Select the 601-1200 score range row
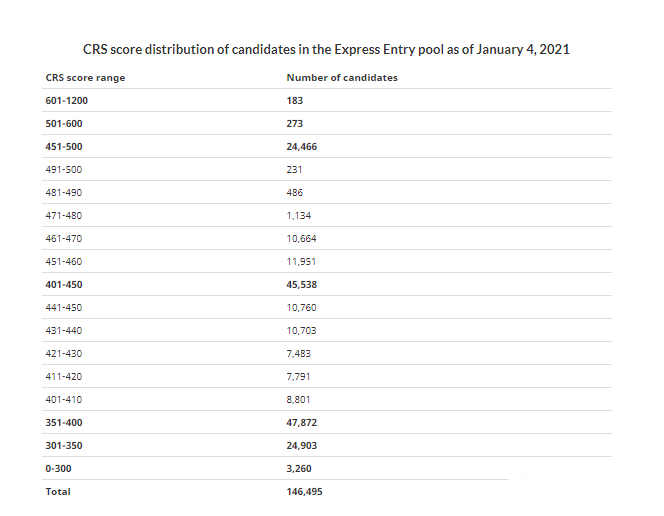 pos(74,101)
